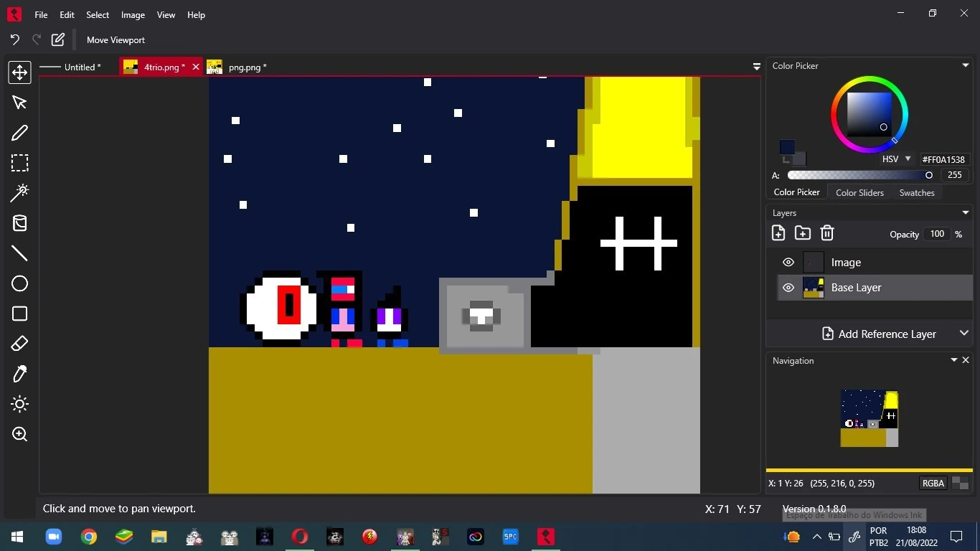
Task: Click the delete layer trash icon
Action: (826, 233)
